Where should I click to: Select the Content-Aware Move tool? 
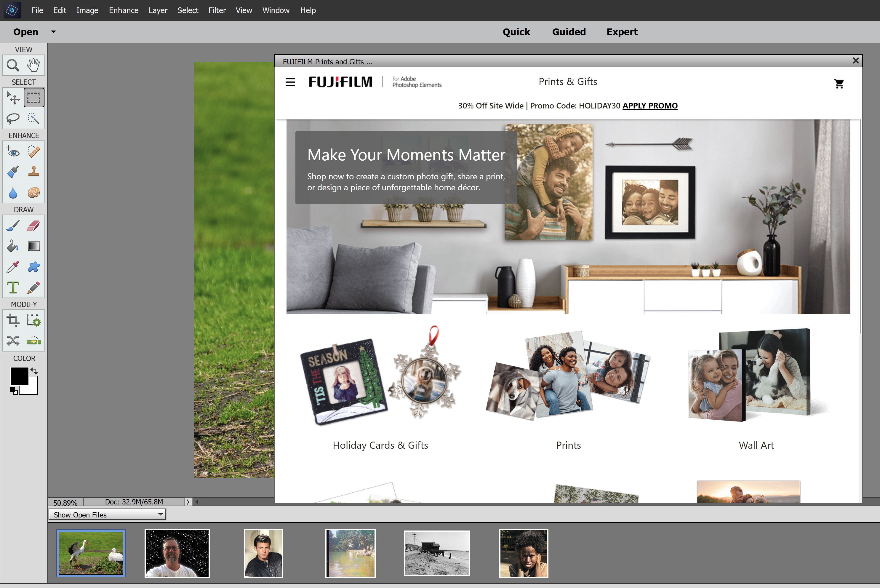click(13, 341)
